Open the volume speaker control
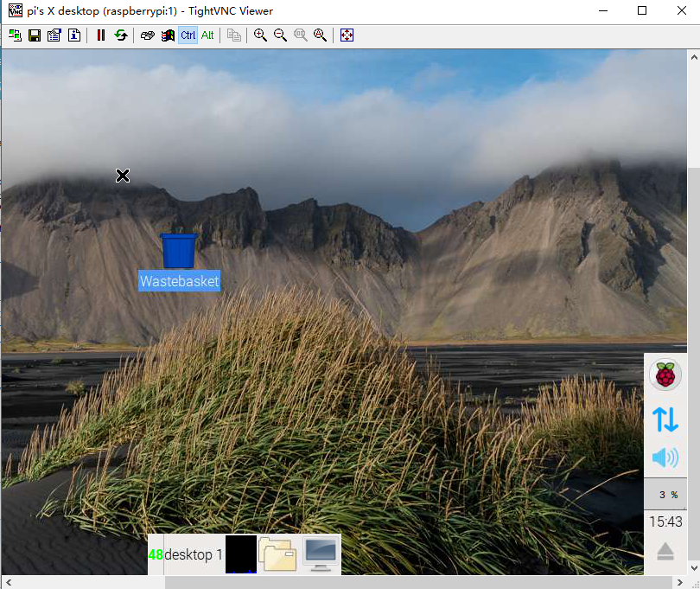 pyautogui.click(x=665, y=458)
